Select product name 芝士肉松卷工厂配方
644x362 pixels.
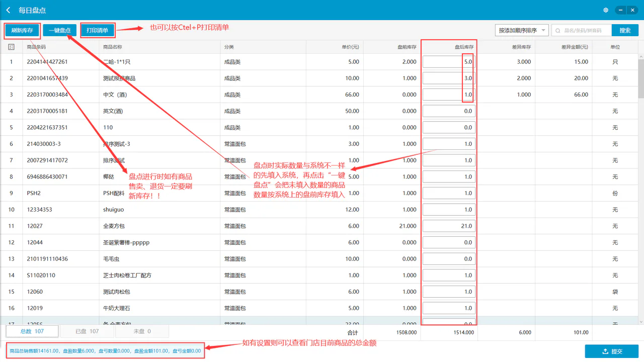127,276
